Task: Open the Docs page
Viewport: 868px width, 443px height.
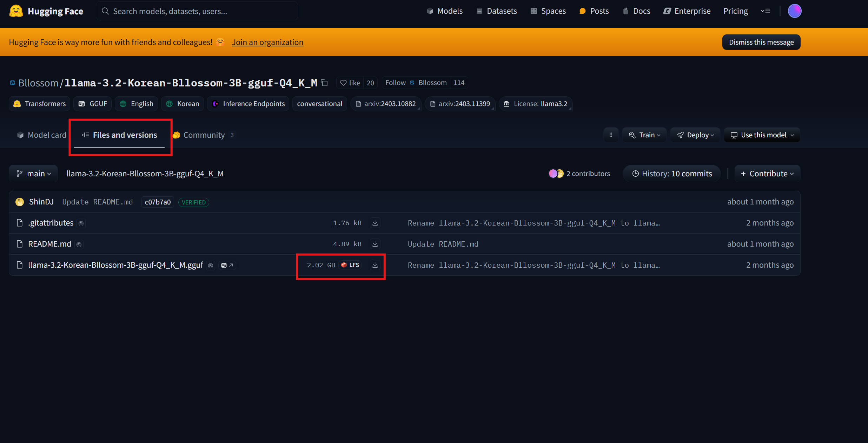Action: point(636,11)
